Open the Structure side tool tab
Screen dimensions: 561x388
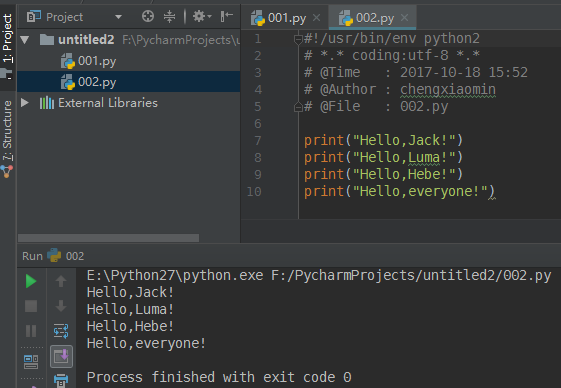[x=7, y=130]
